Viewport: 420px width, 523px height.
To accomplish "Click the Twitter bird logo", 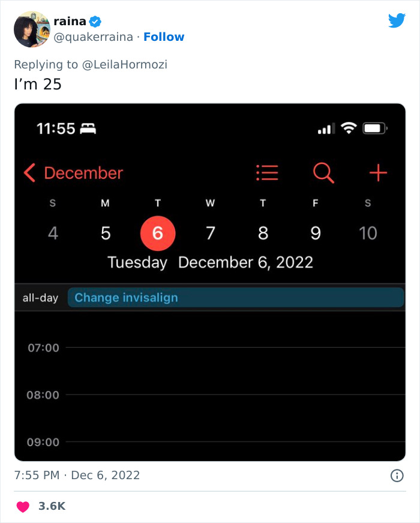I will (397, 20).
